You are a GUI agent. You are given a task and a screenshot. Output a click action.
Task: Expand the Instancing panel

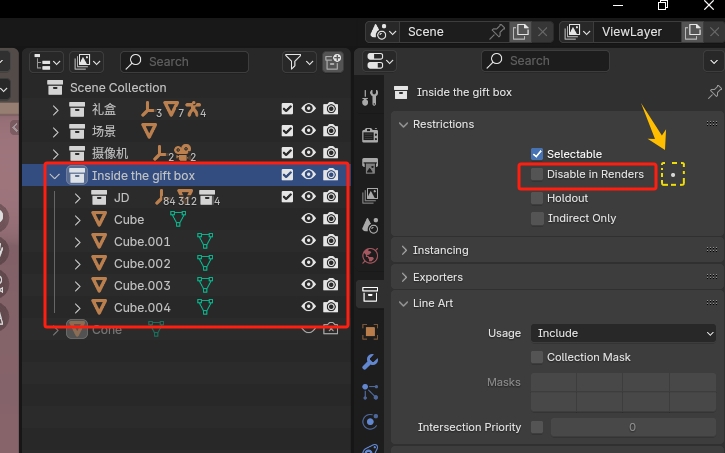(x=404, y=250)
